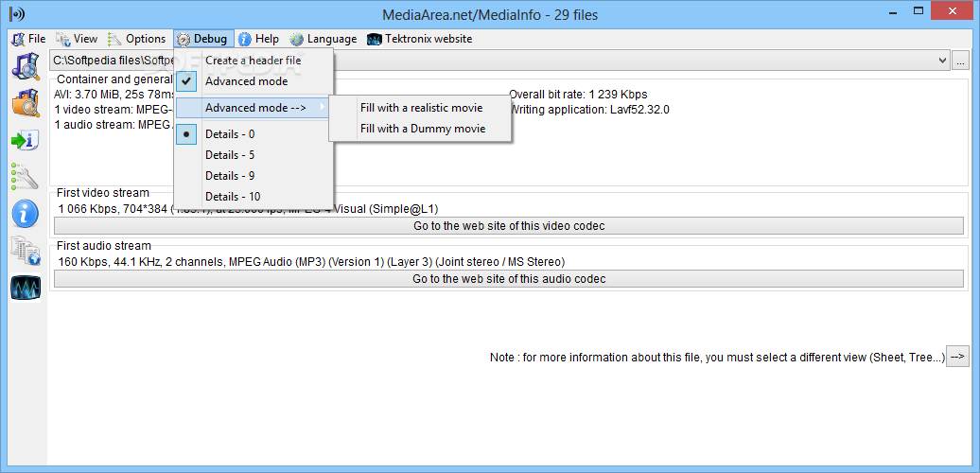Click Writing application: Lavf52.32.0 text
This screenshot has height=473, width=980.
coord(589,110)
